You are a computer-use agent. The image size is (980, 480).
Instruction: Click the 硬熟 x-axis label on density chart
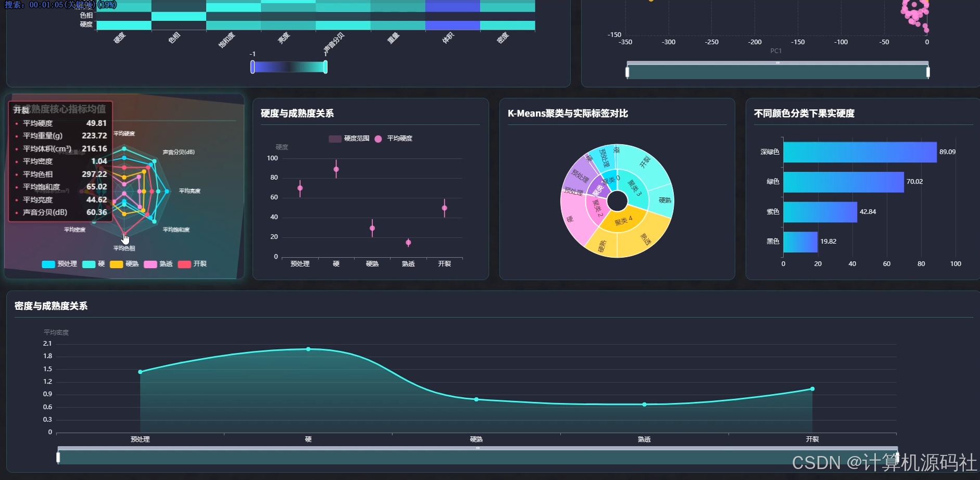pyautogui.click(x=476, y=439)
